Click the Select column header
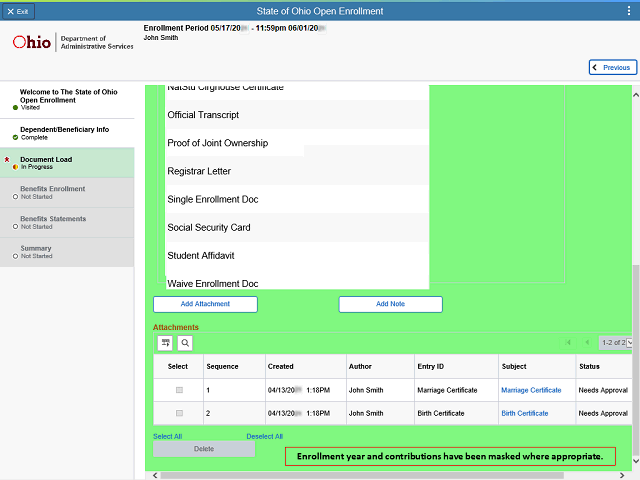640x480 pixels. pyautogui.click(x=178, y=367)
